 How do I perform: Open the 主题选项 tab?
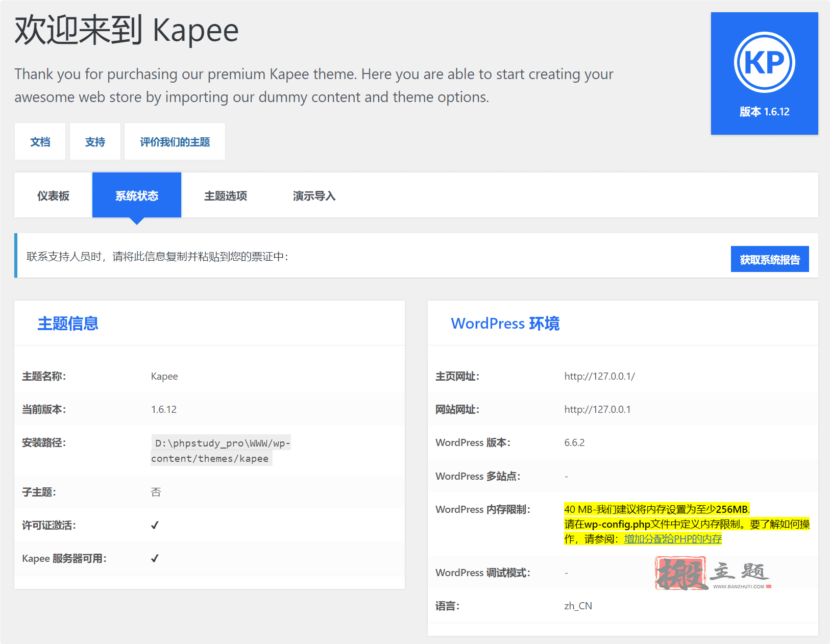226,195
